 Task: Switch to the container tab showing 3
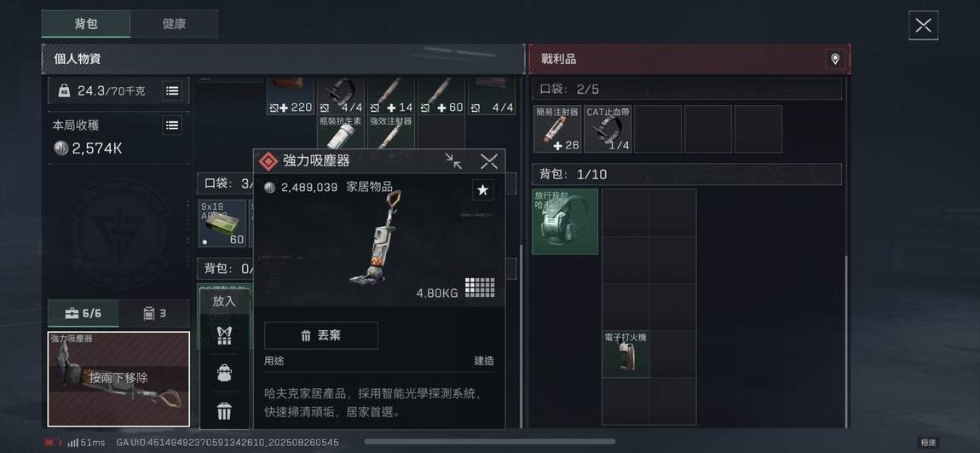tap(154, 313)
